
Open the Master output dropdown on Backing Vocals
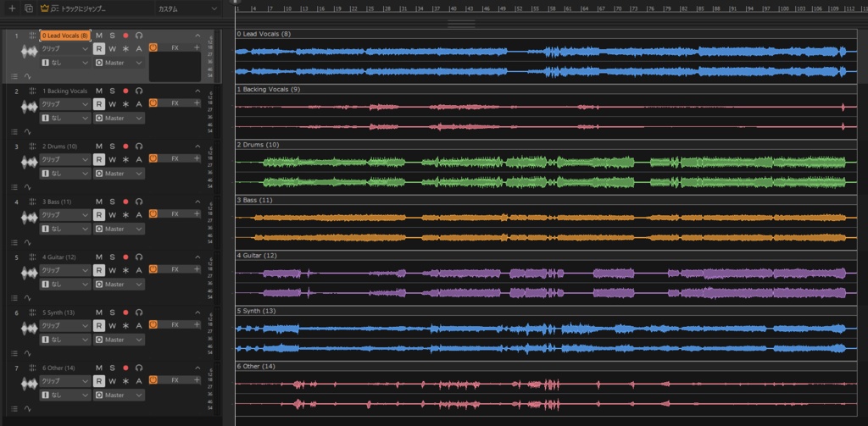coord(119,118)
